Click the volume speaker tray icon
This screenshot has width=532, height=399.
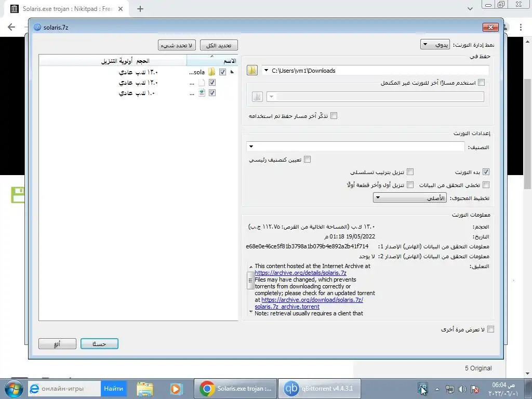coord(462,389)
